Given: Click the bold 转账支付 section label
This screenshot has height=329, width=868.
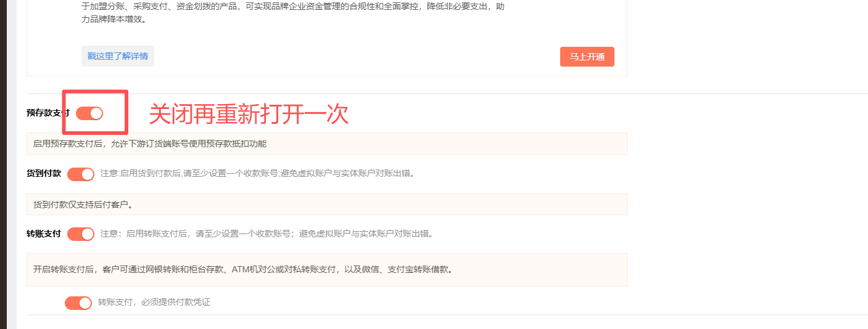Looking at the screenshot, I should point(44,234).
